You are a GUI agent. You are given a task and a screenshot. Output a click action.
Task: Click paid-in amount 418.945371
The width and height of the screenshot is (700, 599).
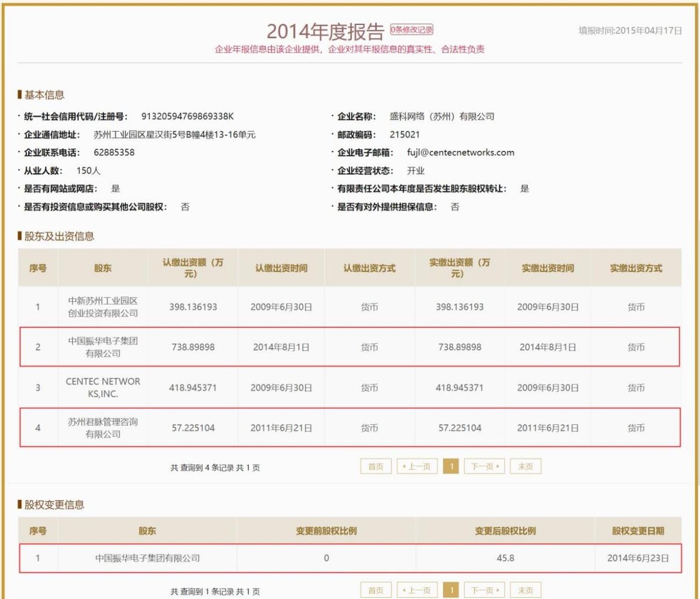[x=460, y=387]
